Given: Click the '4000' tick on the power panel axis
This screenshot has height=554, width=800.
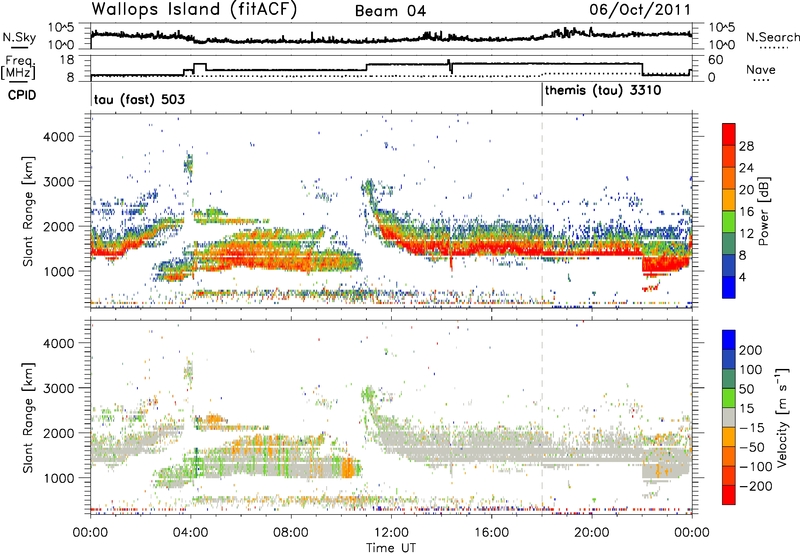Looking at the screenshot, I should (x=58, y=137).
